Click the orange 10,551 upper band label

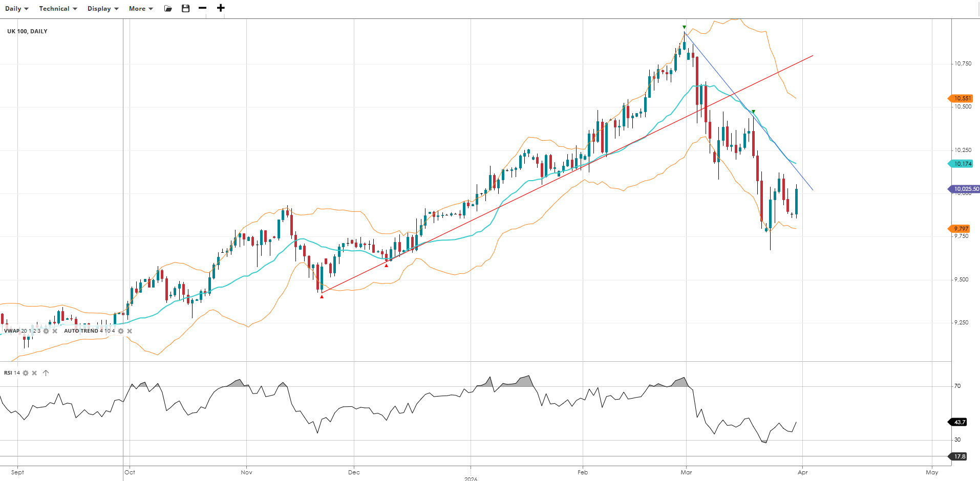962,98
